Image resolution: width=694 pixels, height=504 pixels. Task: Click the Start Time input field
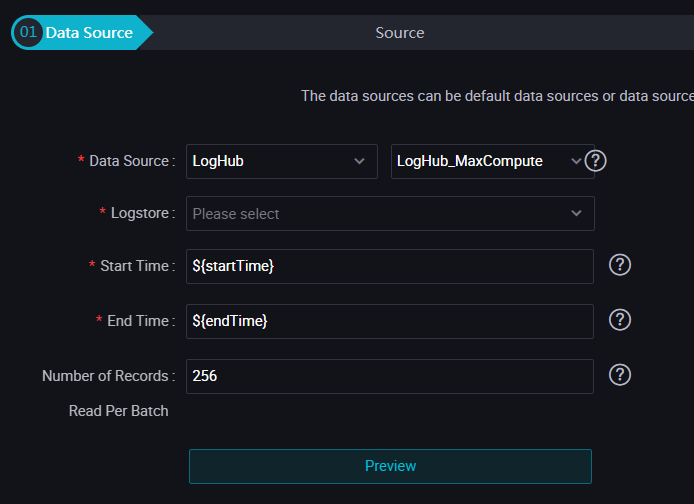pyautogui.click(x=390, y=266)
